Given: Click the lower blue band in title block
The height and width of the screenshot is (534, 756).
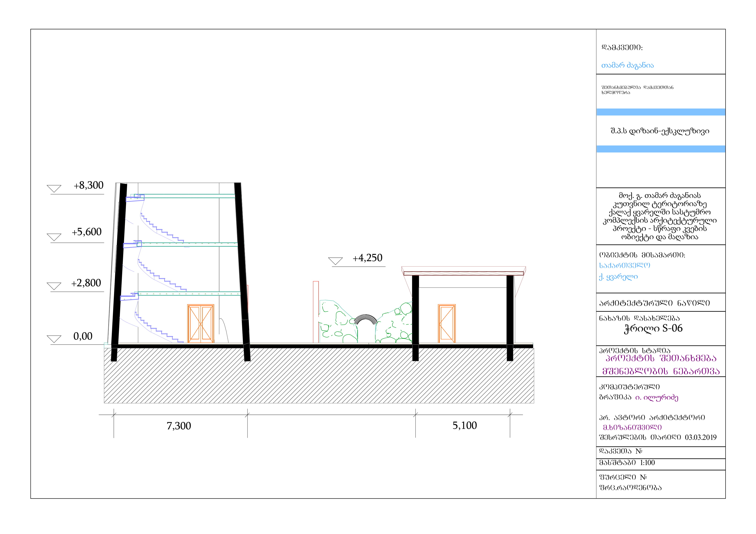Looking at the screenshot, I should click(660, 149).
